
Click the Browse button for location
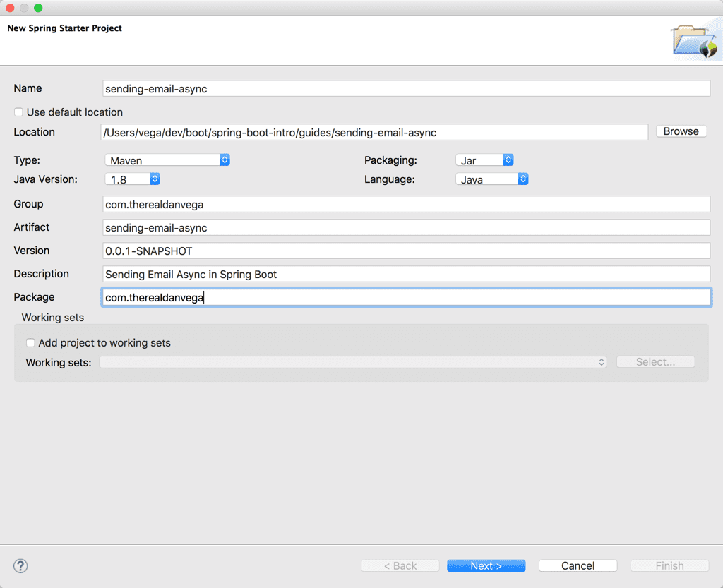tap(681, 131)
